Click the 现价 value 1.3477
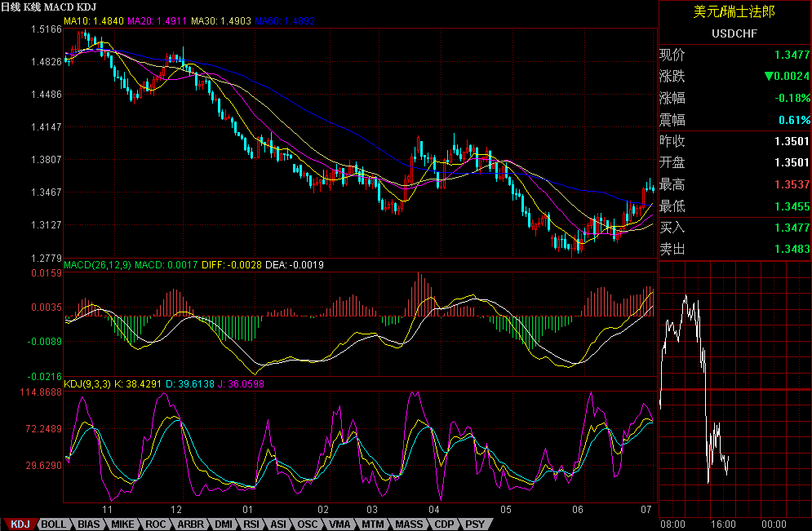The image size is (812, 531). click(x=792, y=55)
